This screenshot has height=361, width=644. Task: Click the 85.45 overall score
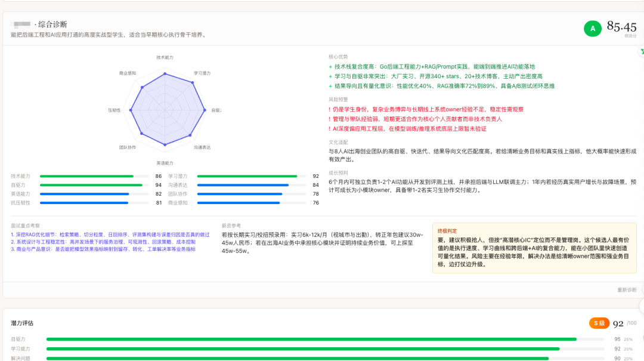coord(621,26)
